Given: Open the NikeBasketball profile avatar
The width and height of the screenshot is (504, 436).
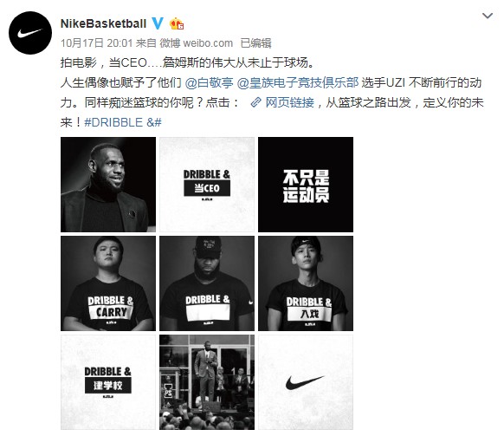Looking at the screenshot, I should [x=30, y=33].
